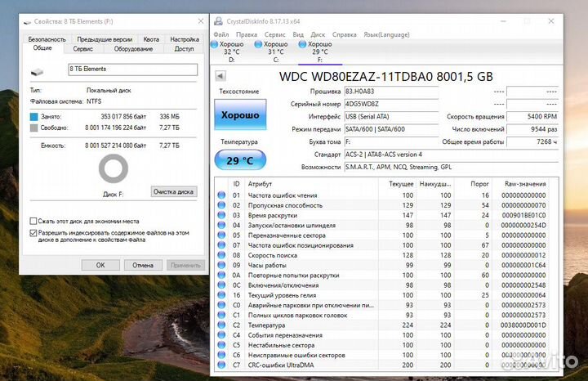Screen dimensions: 588x381
Task: Click the gray Свободно free space swatch
Action: pos(33,128)
